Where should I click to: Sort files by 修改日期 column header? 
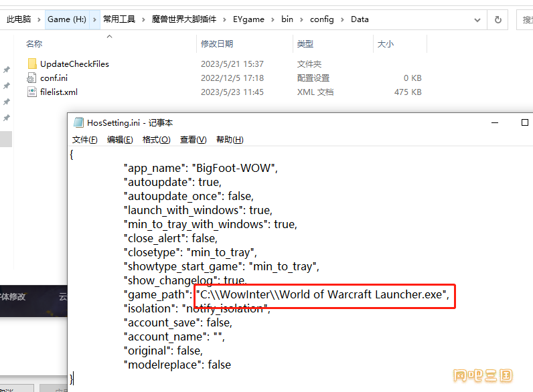coord(217,44)
